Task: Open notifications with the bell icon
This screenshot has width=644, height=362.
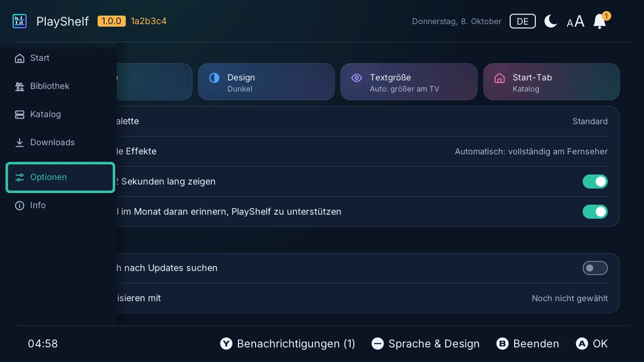Action: point(600,21)
